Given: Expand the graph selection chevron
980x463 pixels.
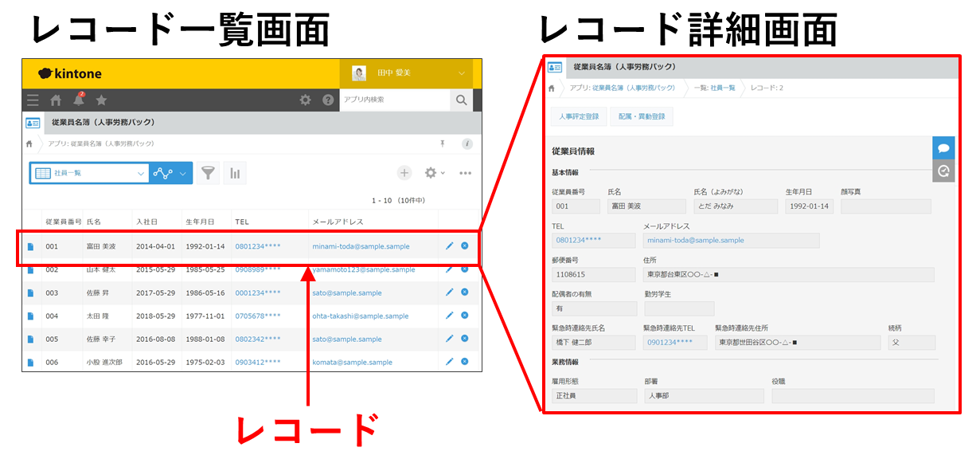Looking at the screenshot, I should click(x=183, y=171).
